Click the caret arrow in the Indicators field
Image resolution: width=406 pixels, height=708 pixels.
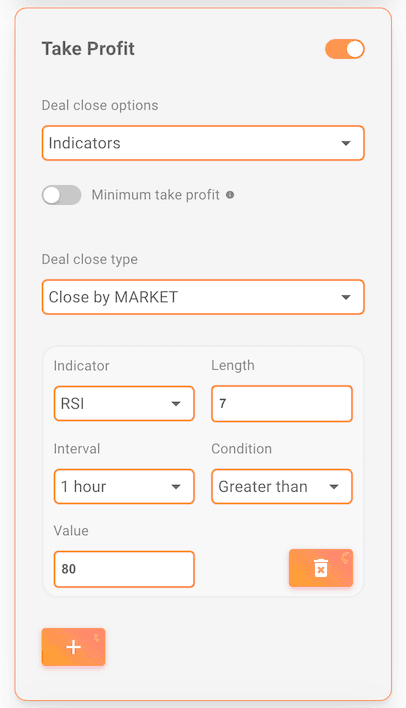click(346, 144)
